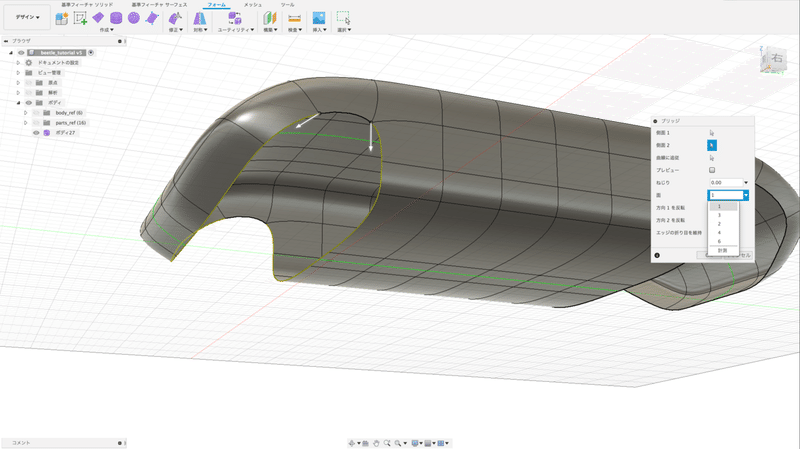Expand the body_ref (6) folder
This screenshot has height=449, width=800.
(x=26, y=112)
